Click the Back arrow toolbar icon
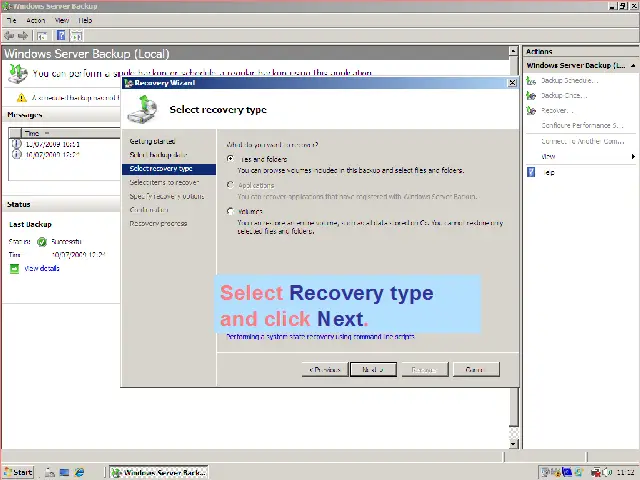Image resolution: width=640 pixels, height=480 pixels. (9, 36)
